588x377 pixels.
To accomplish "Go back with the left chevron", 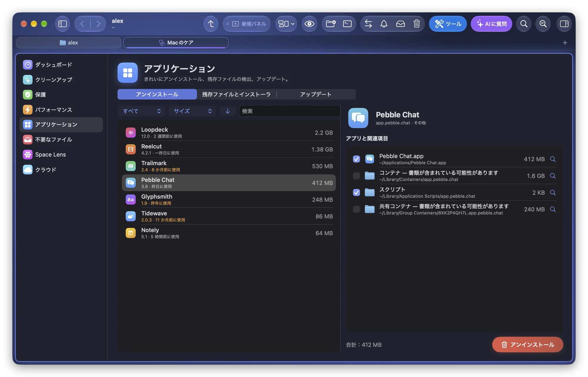I will 82,24.
